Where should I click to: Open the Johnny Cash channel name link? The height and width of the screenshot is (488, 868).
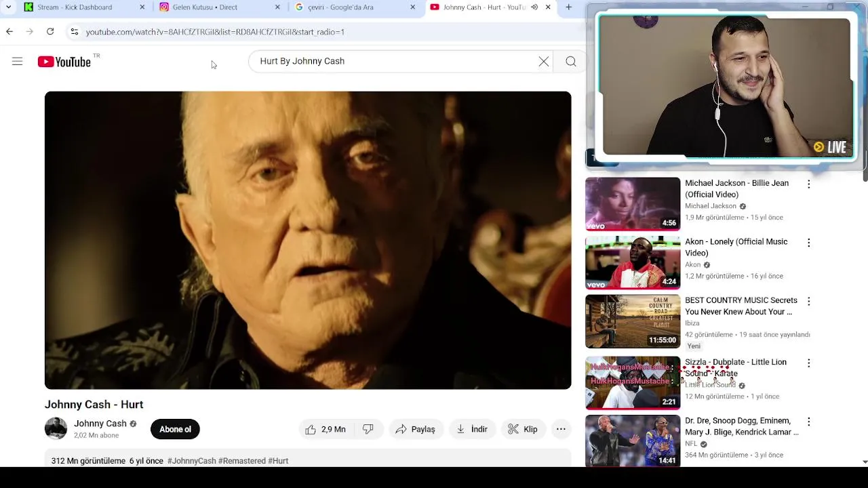(100, 424)
